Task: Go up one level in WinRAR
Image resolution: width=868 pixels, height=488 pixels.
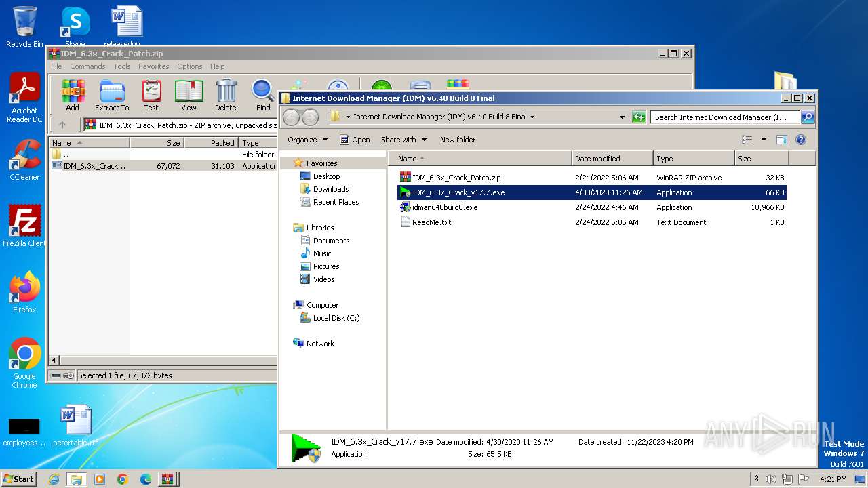Action: pos(62,125)
